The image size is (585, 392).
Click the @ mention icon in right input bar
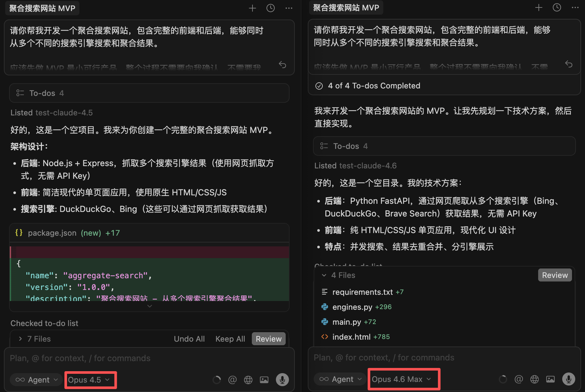519,379
